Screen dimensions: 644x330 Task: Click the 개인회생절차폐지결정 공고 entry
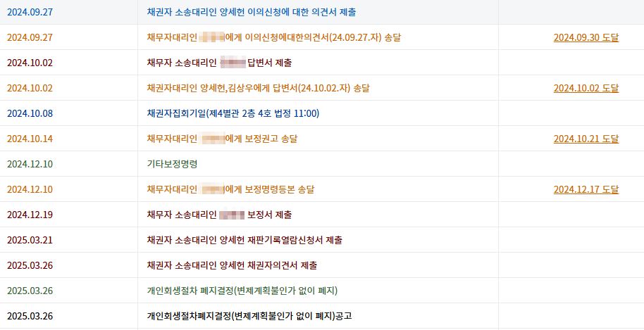pyautogui.click(x=249, y=316)
